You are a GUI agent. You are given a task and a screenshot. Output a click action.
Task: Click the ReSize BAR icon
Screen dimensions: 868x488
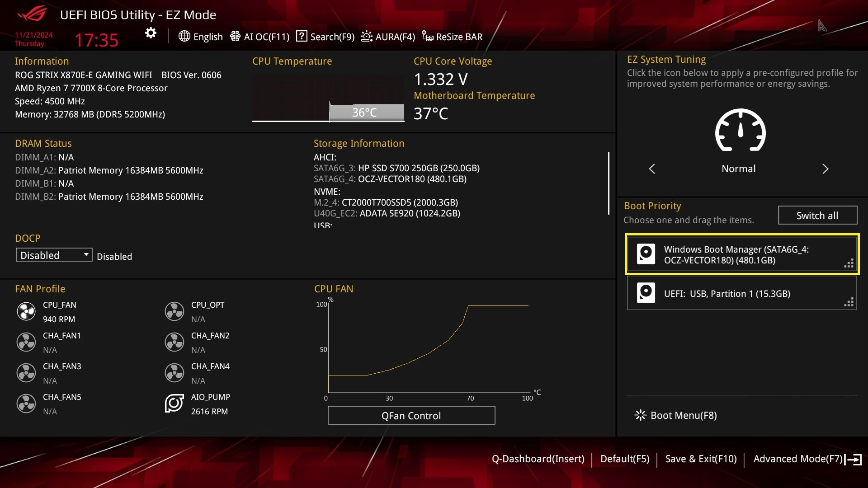(x=428, y=36)
